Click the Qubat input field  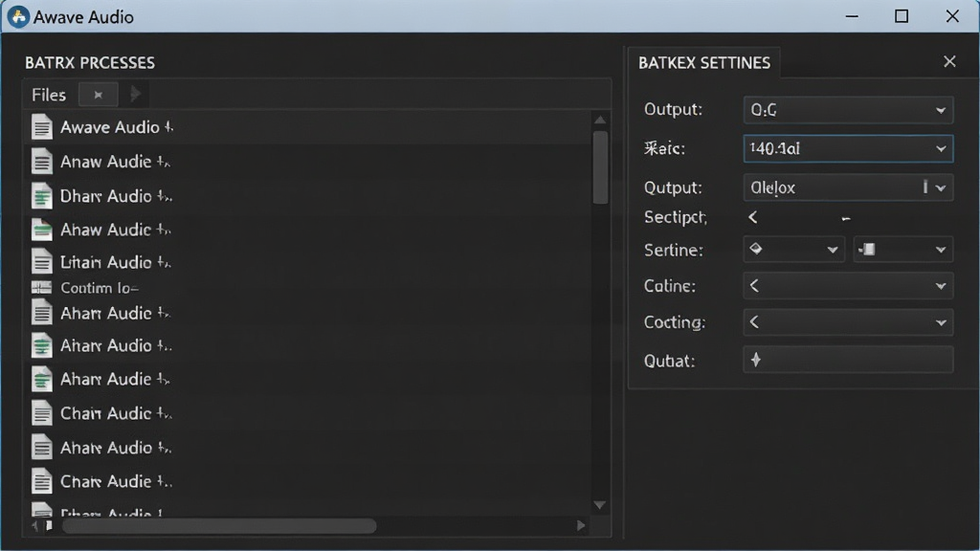pos(848,360)
